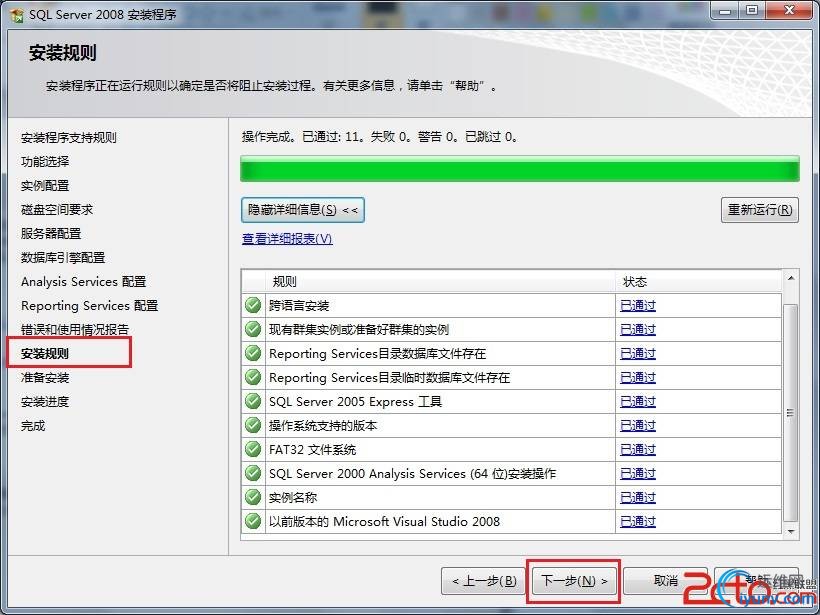The image size is (820, 615).
Task: Click check icon for SQL Server 2005 Express 工具
Action: (253, 401)
